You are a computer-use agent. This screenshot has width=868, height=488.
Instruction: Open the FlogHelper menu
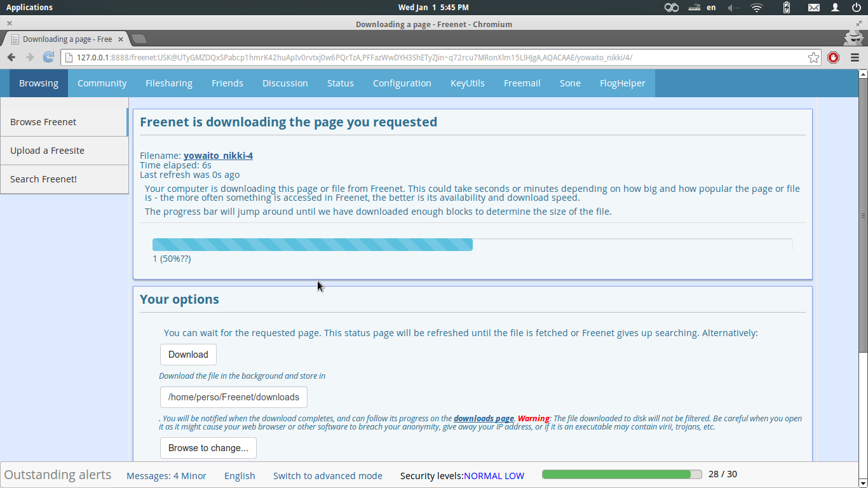[623, 83]
